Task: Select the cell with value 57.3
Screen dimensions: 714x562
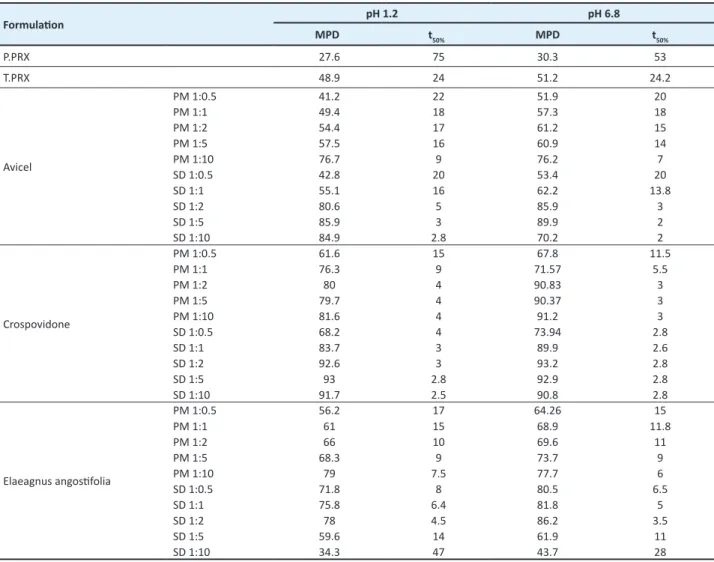Action: coord(547,112)
